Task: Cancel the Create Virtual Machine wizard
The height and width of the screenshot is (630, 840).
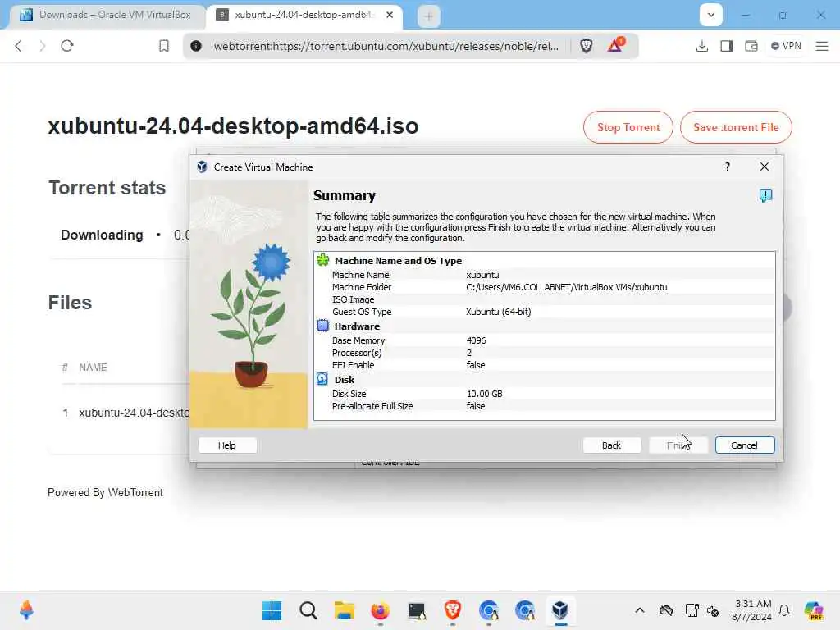Action: tap(745, 445)
